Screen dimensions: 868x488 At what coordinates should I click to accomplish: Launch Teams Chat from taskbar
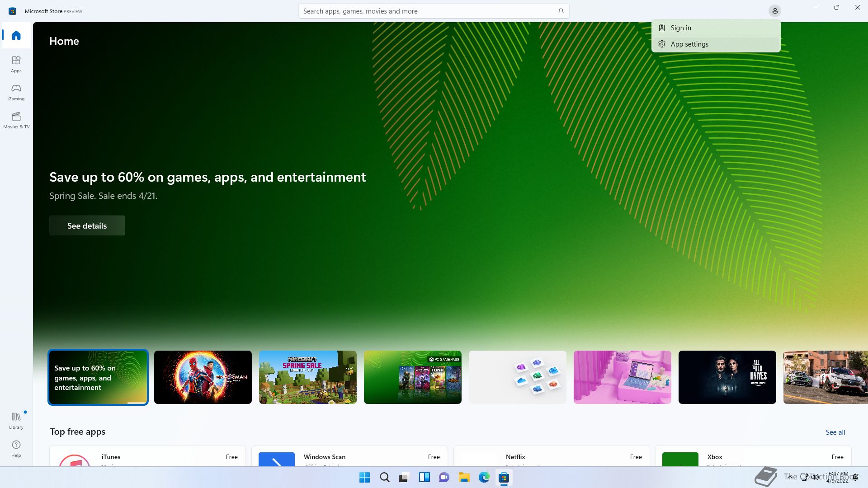click(x=444, y=477)
